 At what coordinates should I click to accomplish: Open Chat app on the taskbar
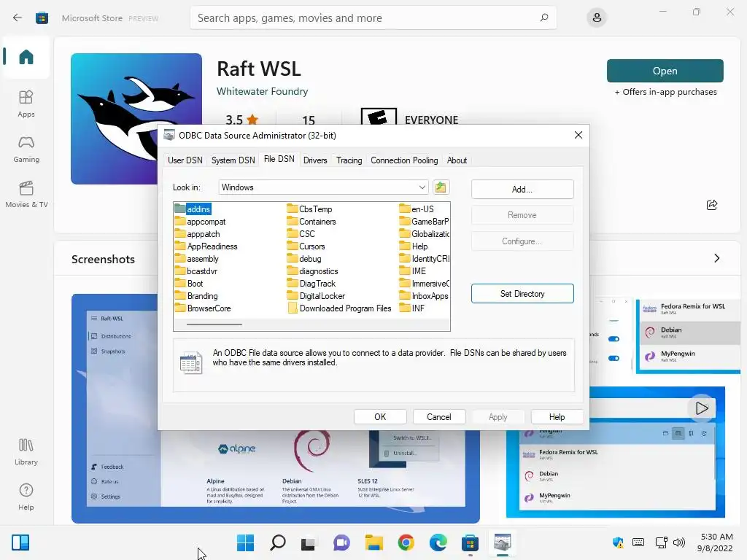click(341, 542)
